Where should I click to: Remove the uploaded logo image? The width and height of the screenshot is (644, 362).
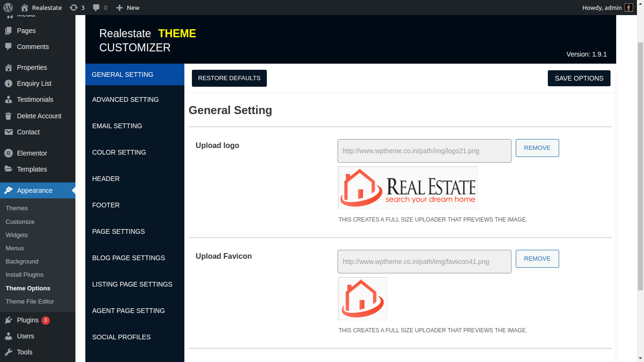(x=537, y=148)
